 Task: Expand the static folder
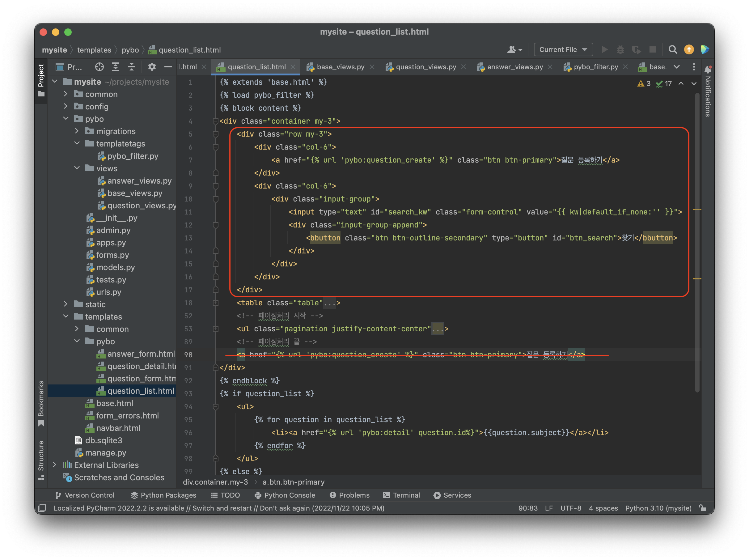point(66,304)
